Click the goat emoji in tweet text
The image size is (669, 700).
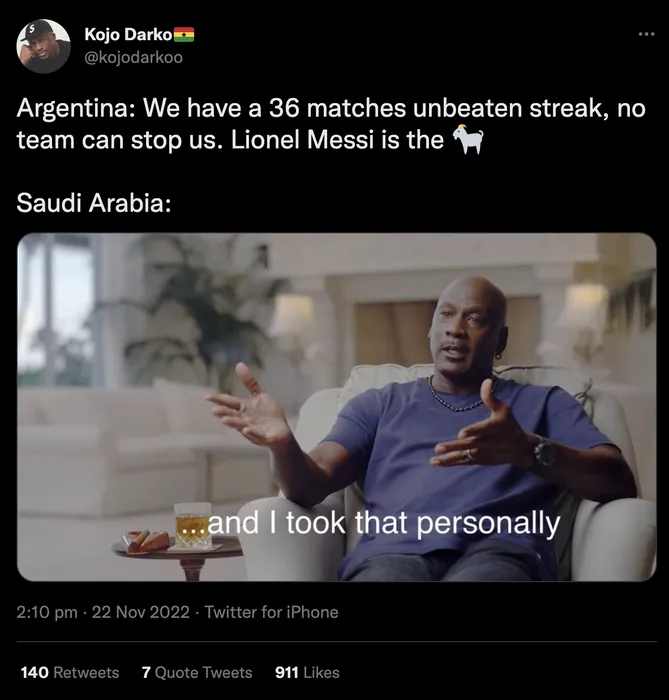[468, 140]
